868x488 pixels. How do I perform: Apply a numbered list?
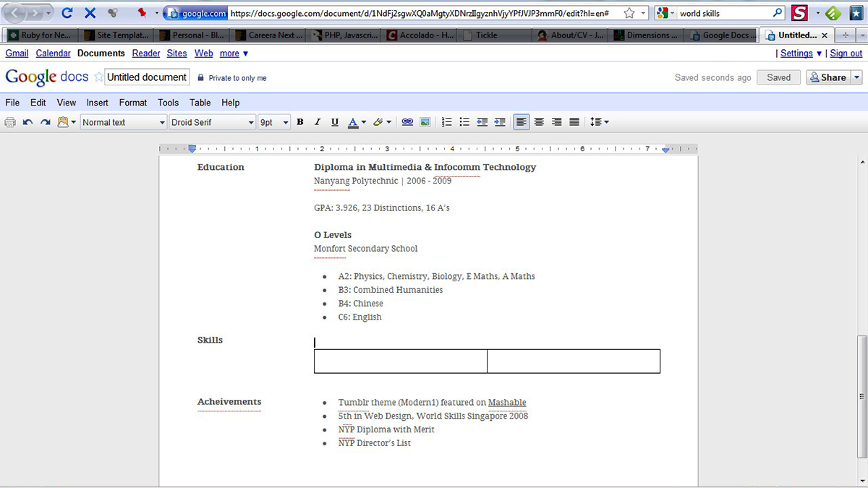pyautogui.click(x=446, y=121)
